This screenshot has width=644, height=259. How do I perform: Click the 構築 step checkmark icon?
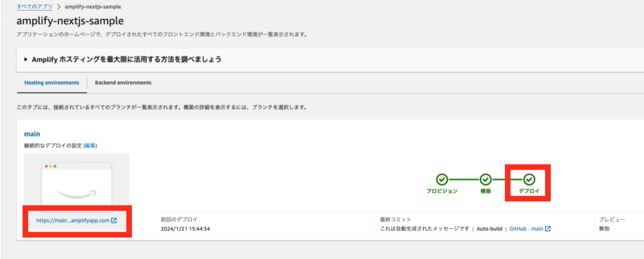tap(486, 179)
